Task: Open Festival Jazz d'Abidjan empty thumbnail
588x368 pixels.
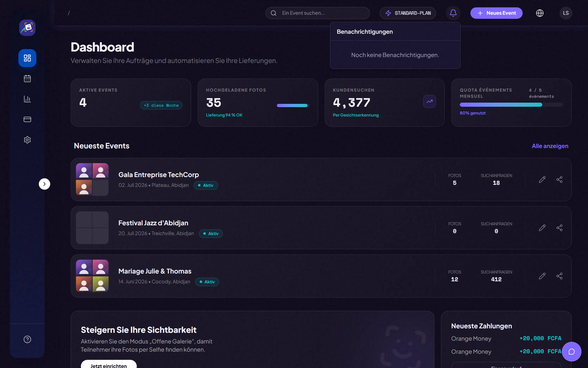Action: tap(92, 228)
